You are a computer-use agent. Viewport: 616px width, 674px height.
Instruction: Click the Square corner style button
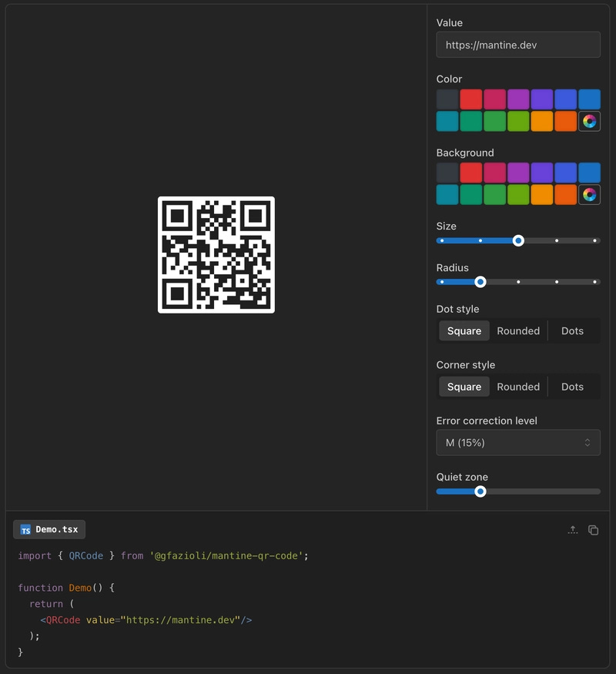[x=464, y=386]
